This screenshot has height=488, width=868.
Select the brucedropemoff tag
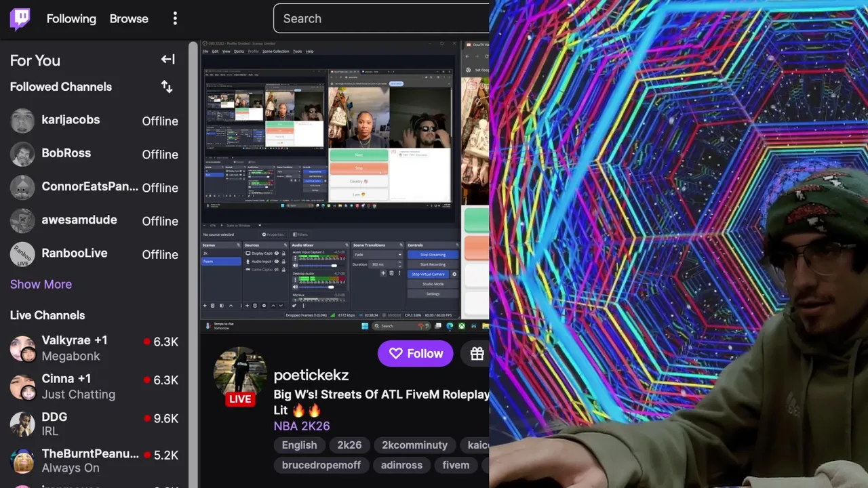[321, 465]
